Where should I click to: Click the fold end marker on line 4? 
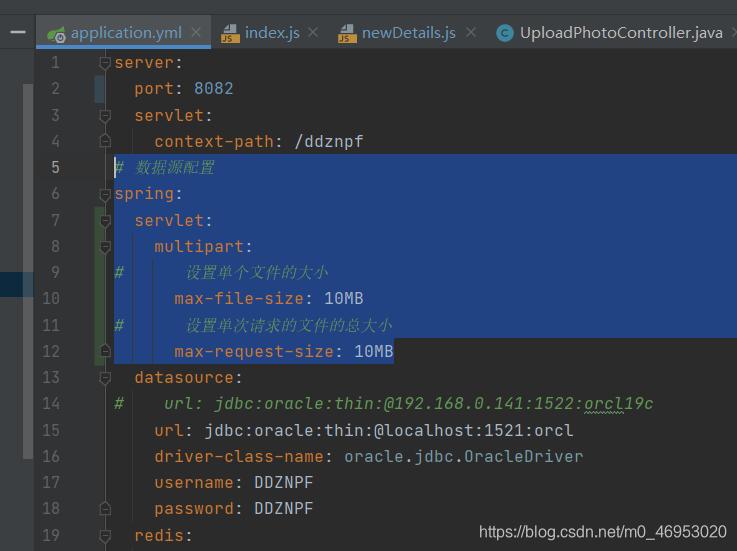click(x=105, y=141)
